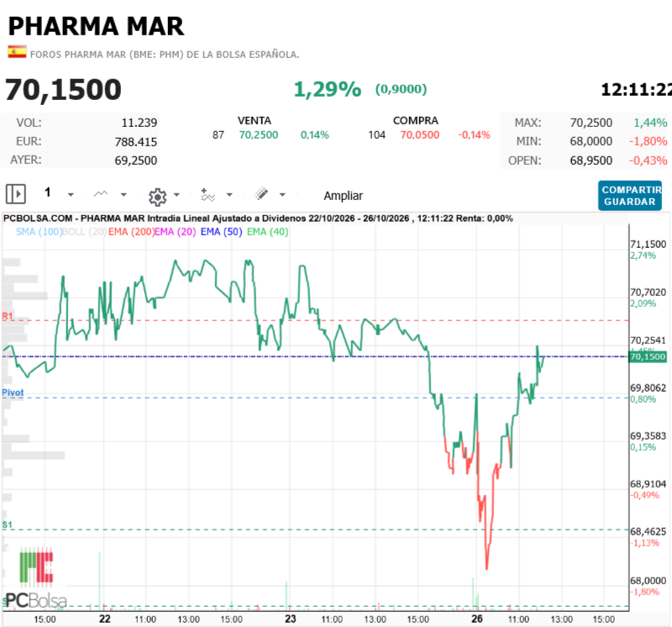Toggle the EMA (40) indicator
Screen dimensions: 672x627
(267, 232)
